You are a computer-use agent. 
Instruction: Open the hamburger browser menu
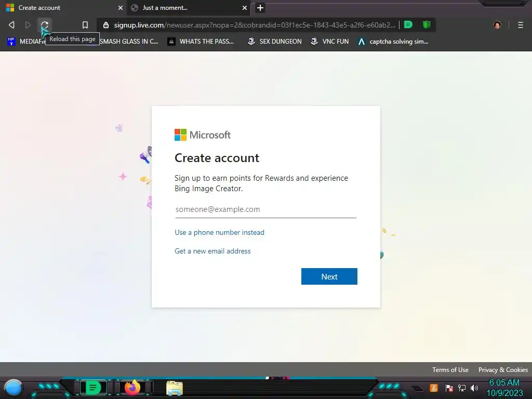[520, 25]
